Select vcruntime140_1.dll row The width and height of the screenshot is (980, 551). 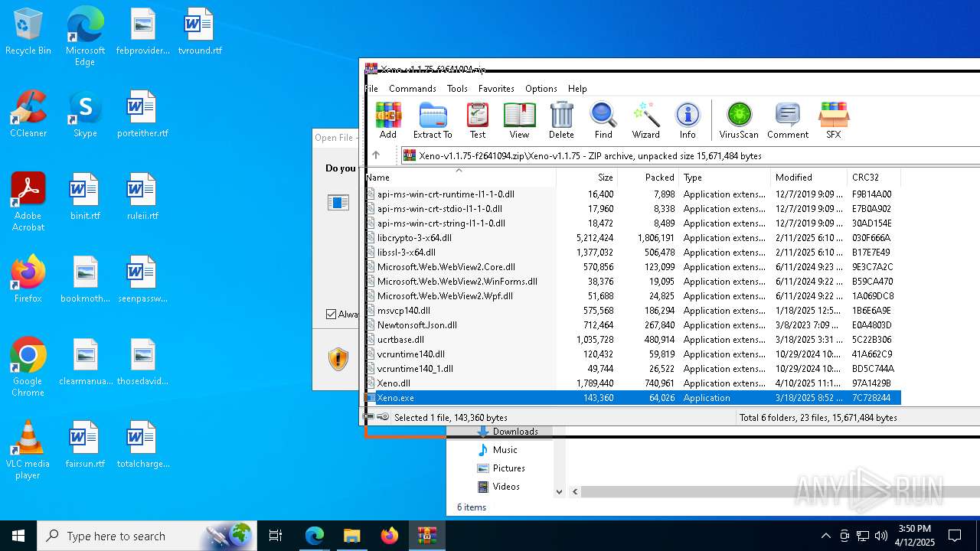(632, 369)
